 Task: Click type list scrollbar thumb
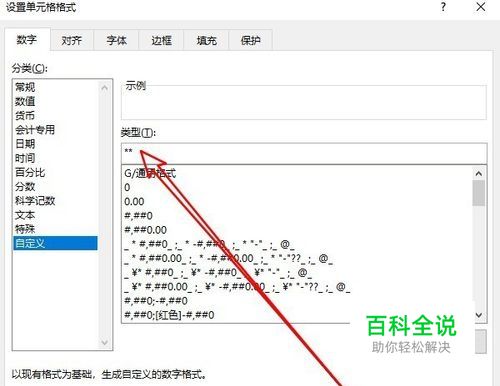coord(479,193)
